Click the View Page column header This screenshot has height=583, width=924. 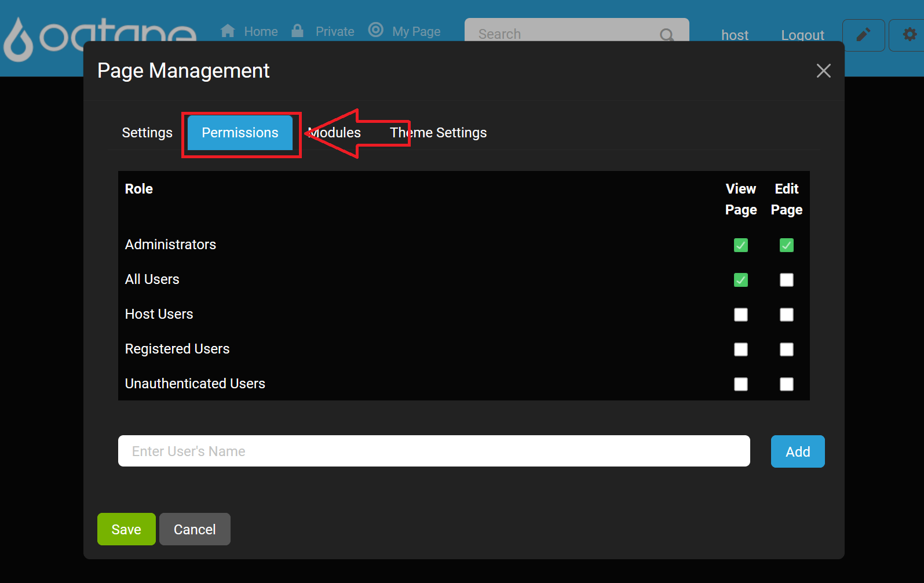(741, 199)
